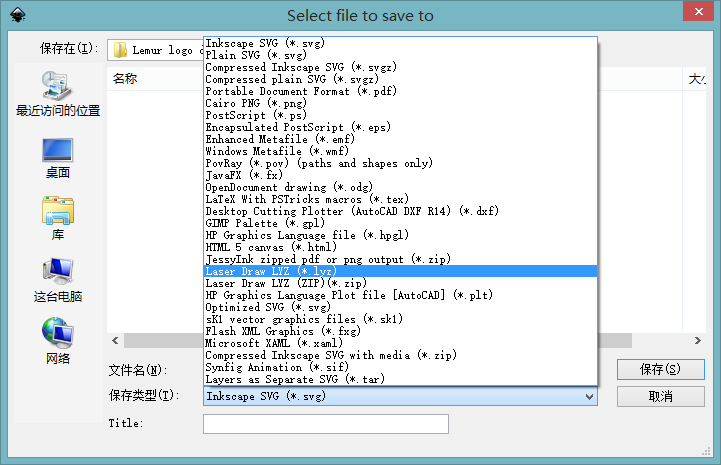Click the Desktop icon in sidebar
The height and width of the screenshot is (465, 721).
(57, 150)
